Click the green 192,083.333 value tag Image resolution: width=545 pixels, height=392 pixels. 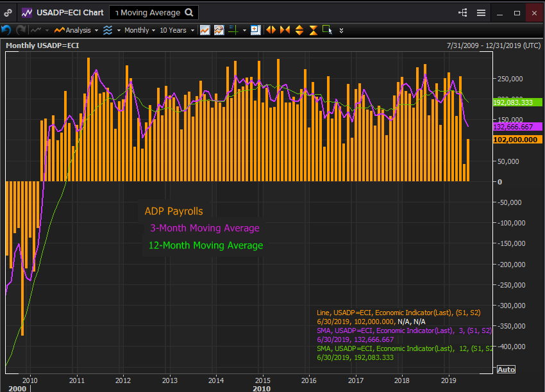517,102
